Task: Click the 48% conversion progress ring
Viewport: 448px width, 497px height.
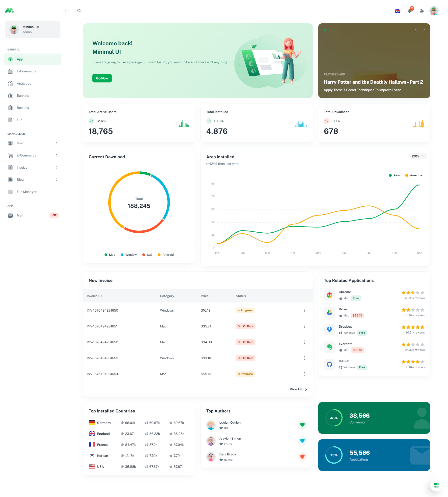Action: coord(333,418)
